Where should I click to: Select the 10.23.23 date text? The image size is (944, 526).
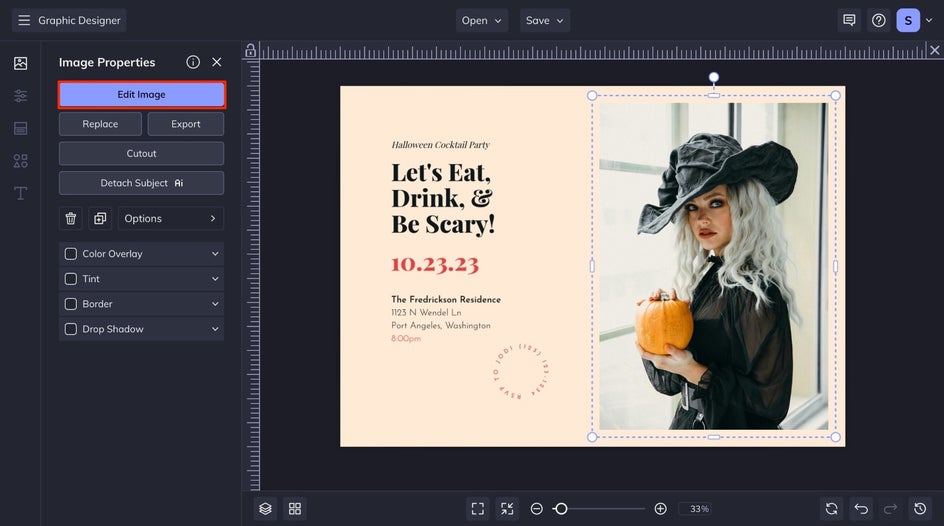pyautogui.click(x=435, y=264)
